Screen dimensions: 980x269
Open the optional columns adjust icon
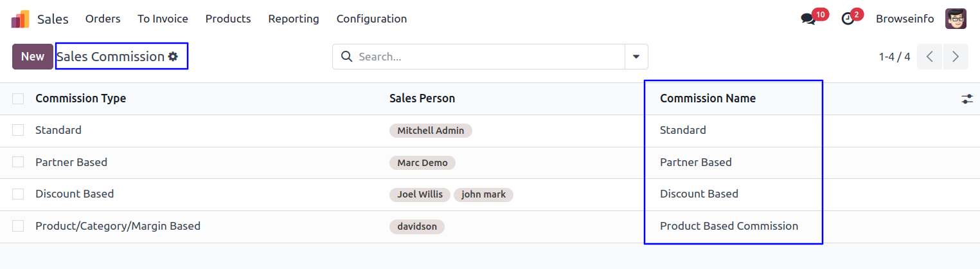pos(967,99)
